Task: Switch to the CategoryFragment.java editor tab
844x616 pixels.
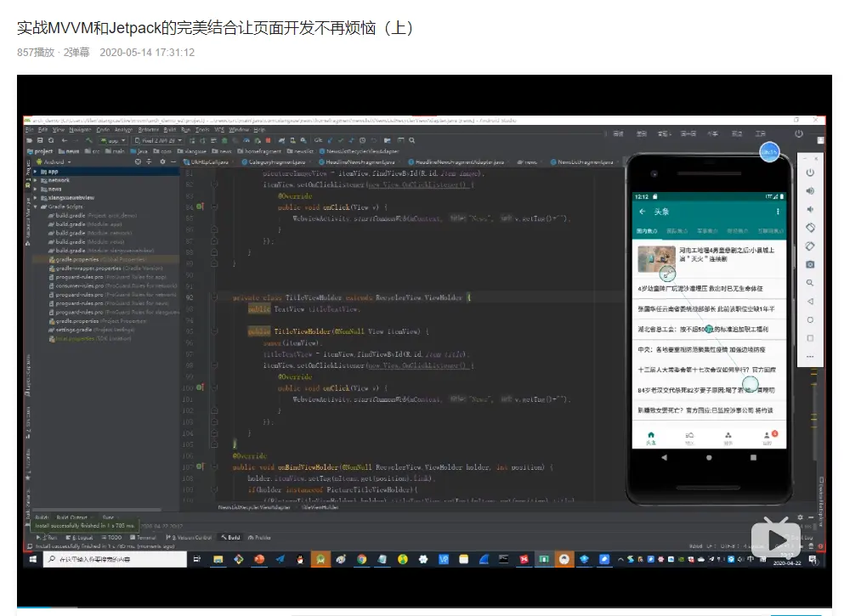Action: [274, 162]
